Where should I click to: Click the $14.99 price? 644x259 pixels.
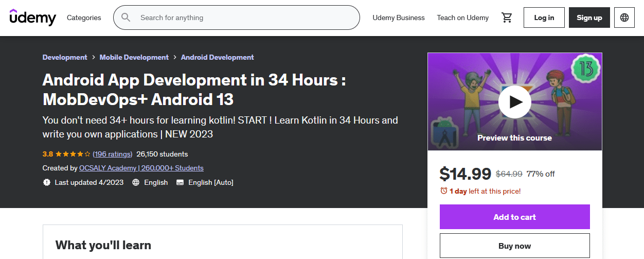pyautogui.click(x=466, y=174)
